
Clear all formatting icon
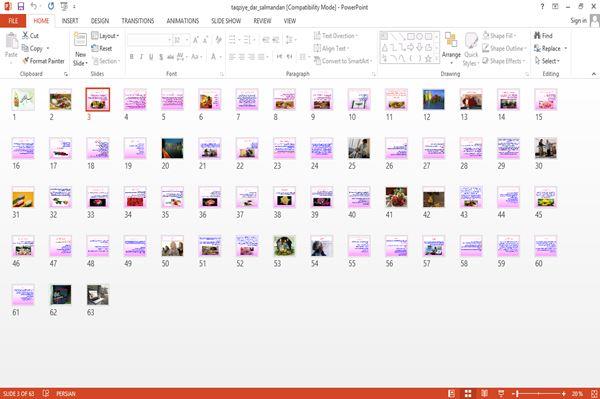point(218,40)
